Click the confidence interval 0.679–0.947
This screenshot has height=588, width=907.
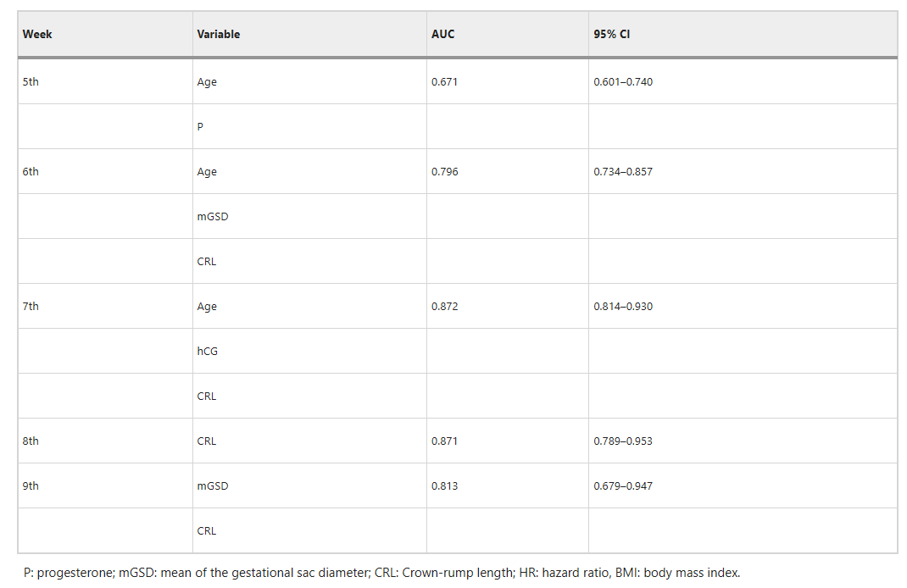point(623,485)
